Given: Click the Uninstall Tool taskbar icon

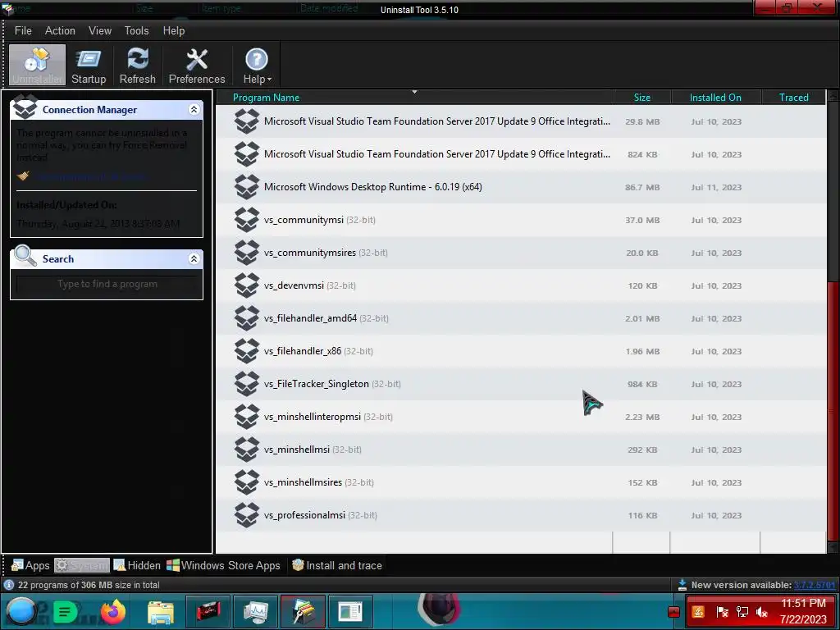Looking at the screenshot, I should pyautogui.click(x=303, y=611).
